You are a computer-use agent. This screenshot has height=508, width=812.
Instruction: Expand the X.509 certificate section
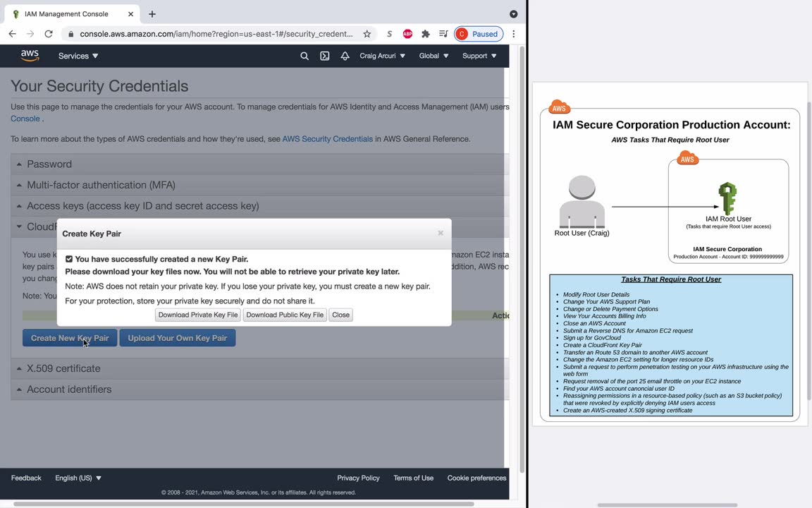pos(259,368)
